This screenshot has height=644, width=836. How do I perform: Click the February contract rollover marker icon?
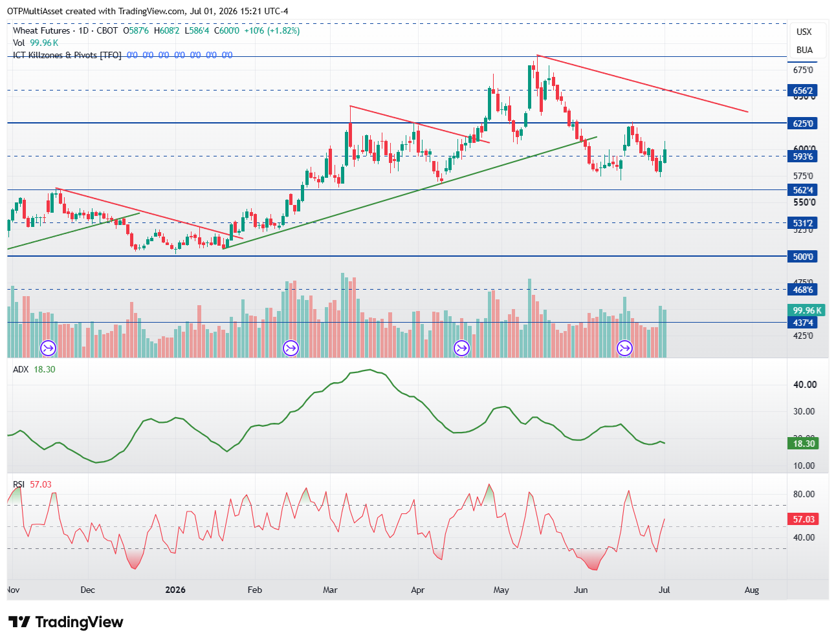tap(291, 349)
